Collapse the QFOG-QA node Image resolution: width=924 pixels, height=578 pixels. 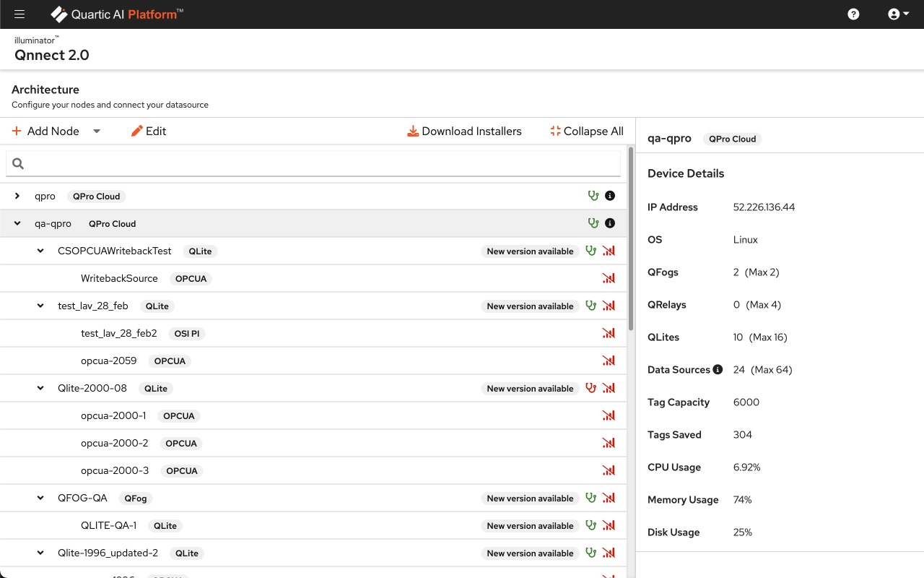click(x=40, y=498)
